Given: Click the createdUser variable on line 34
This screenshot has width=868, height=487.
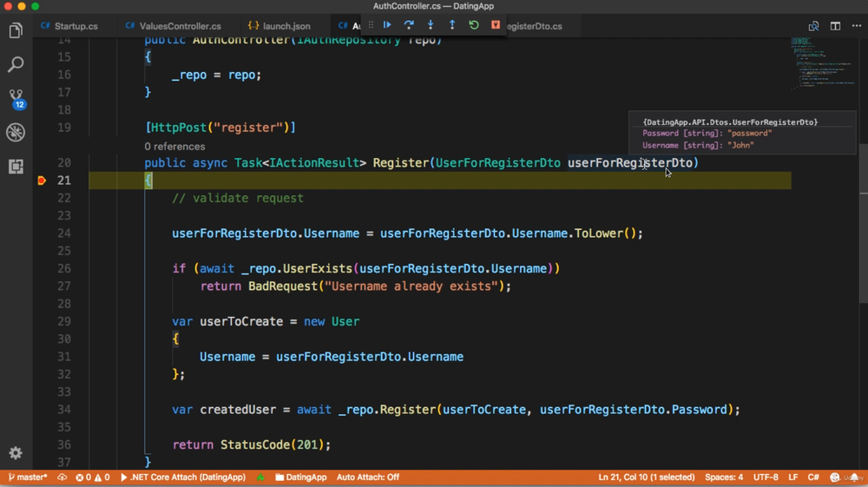Looking at the screenshot, I should pyautogui.click(x=238, y=410).
